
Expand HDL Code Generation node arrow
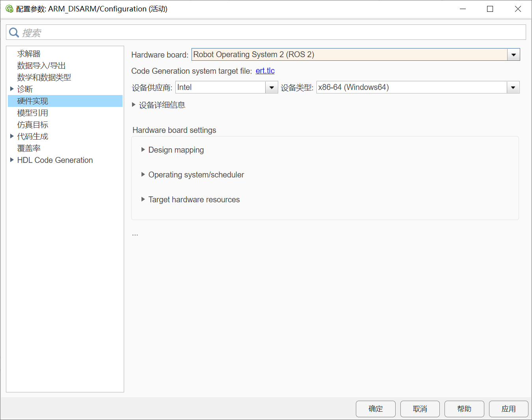coord(12,160)
